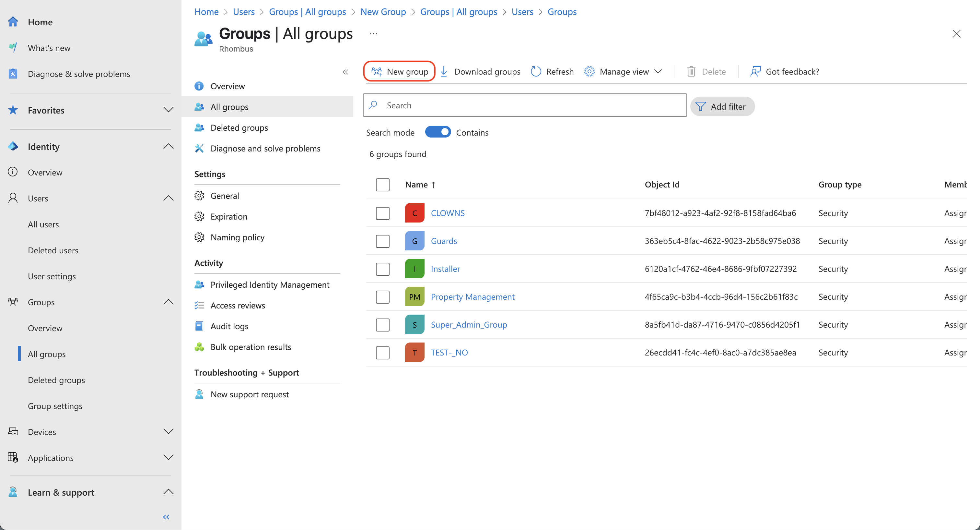
Task: Toggle the Search mode Contains switch
Action: point(438,132)
